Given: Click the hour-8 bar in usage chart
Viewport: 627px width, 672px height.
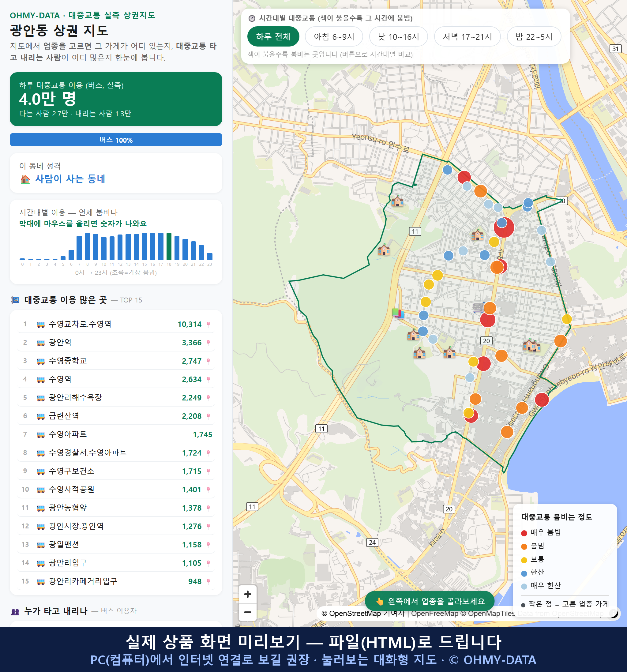Looking at the screenshot, I should point(88,246).
